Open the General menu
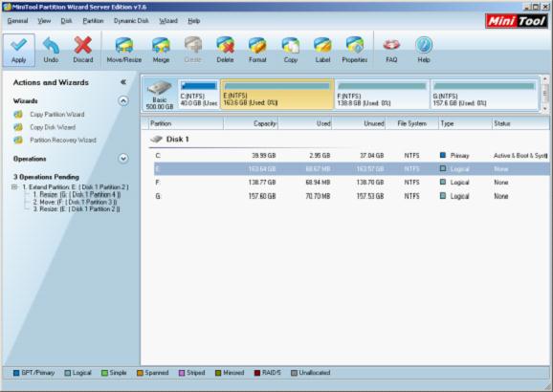The height and width of the screenshot is (392, 553). 17,21
